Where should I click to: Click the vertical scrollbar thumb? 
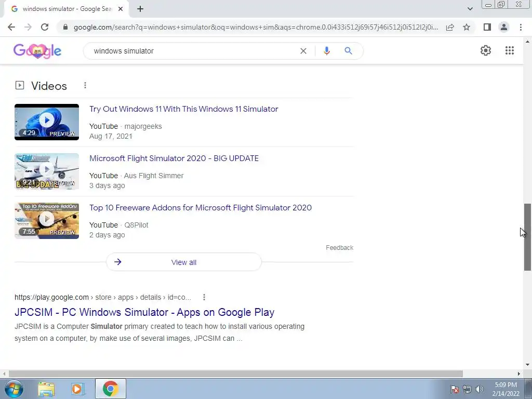(x=527, y=237)
